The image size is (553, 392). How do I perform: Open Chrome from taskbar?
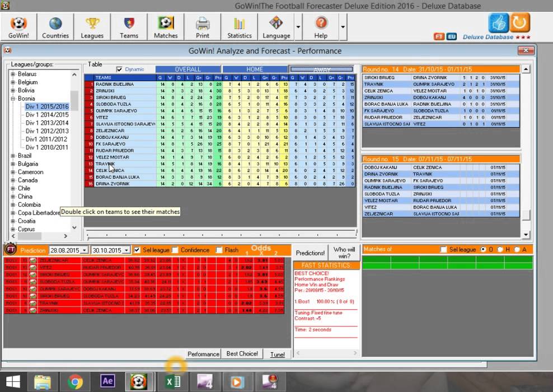(x=75, y=382)
